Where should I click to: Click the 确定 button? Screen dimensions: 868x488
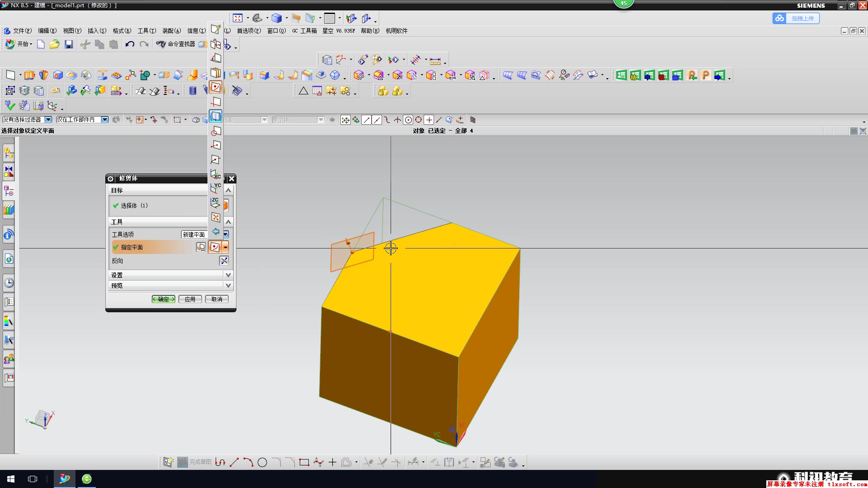click(x=163, y=299)
